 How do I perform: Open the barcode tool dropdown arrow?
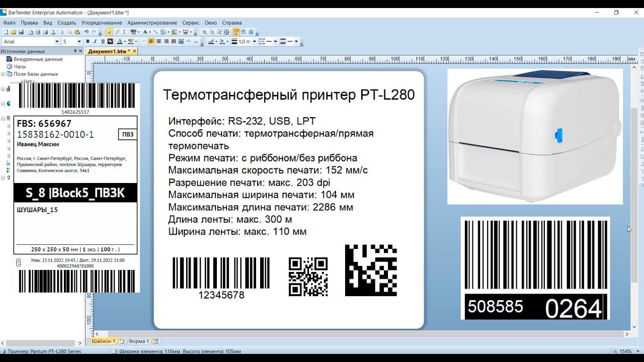click(139, 32)
